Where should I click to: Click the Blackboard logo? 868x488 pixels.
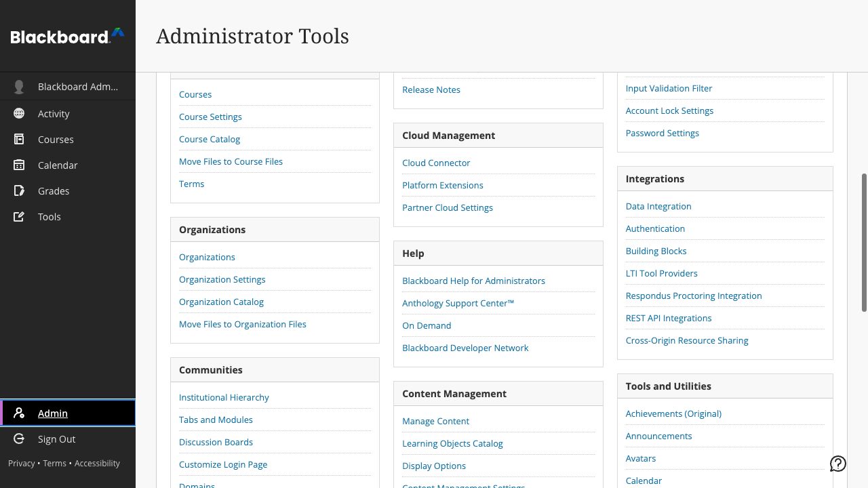click(67, 36)
